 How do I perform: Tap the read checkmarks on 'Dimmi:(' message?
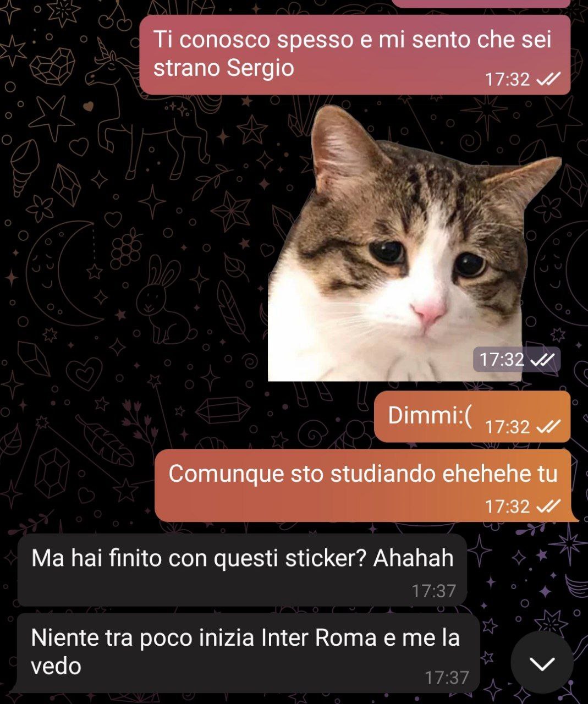coord(548,427)
